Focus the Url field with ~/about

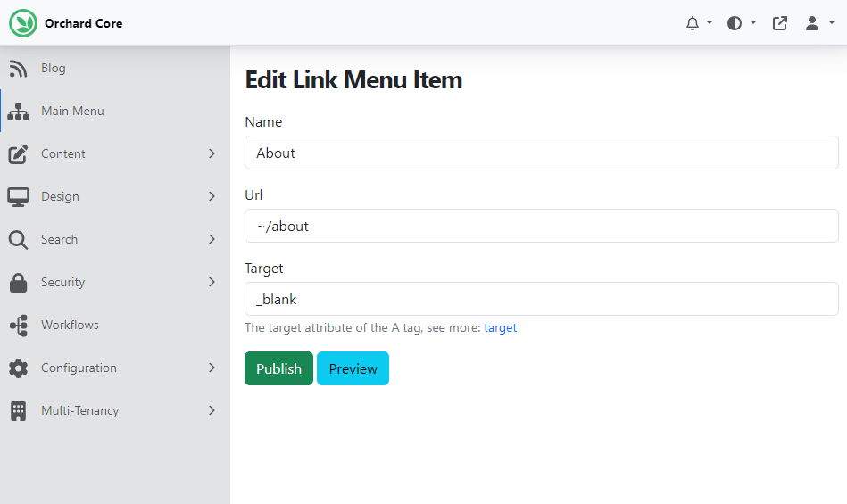click(541, 226)
